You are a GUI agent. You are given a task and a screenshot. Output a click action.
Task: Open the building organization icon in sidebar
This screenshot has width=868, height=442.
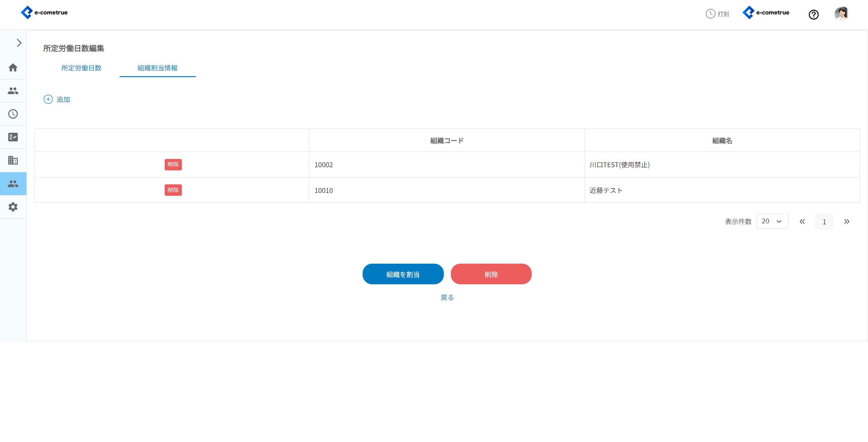(x=13, y=160)
